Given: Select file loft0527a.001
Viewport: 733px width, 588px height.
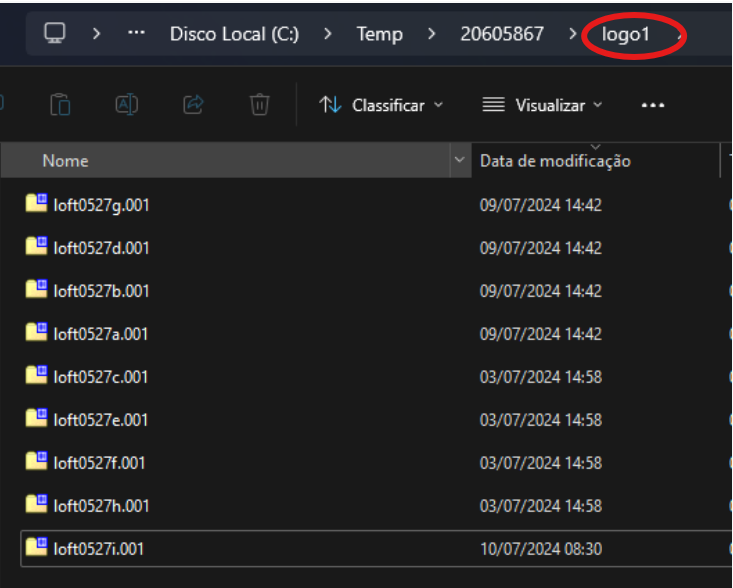Looking at the screenshot, I should pyautogui.click(x=101, y=334).
